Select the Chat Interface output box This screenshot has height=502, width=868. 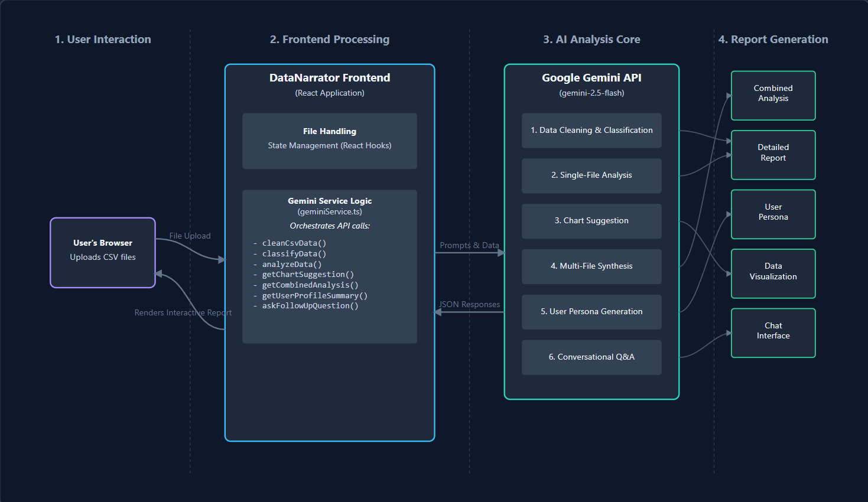pyautogui.click(x=773, y=333)
